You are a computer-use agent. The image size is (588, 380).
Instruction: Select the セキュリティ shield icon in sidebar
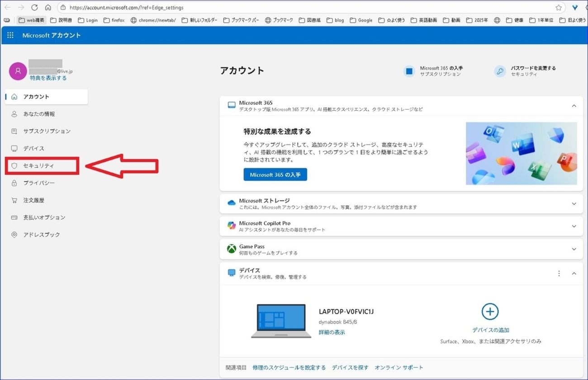click(x=15, y=165)
